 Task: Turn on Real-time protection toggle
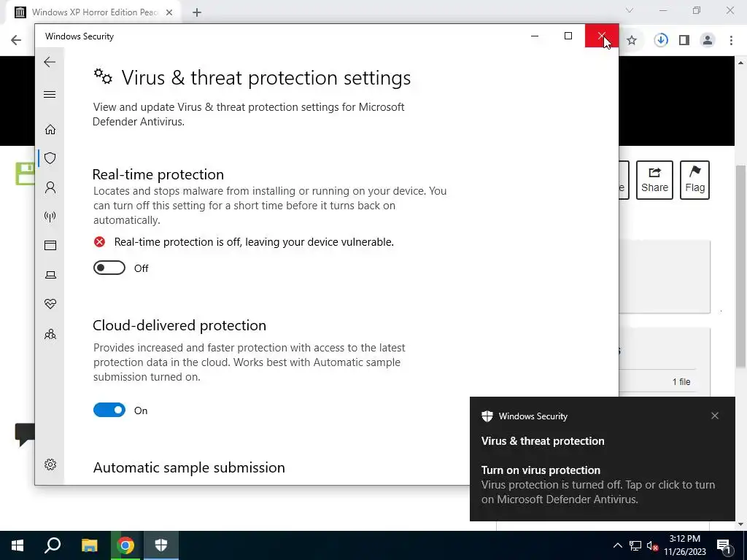click(109, 268)
